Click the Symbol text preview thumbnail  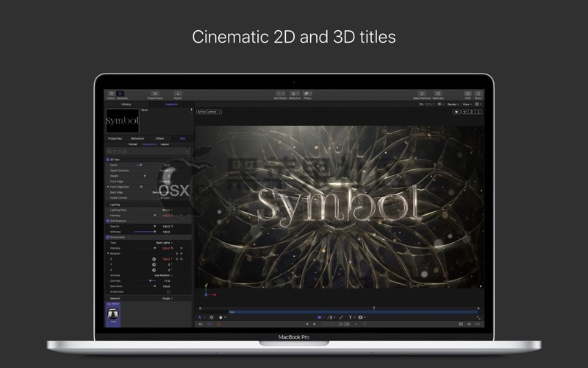click(122, 121)
